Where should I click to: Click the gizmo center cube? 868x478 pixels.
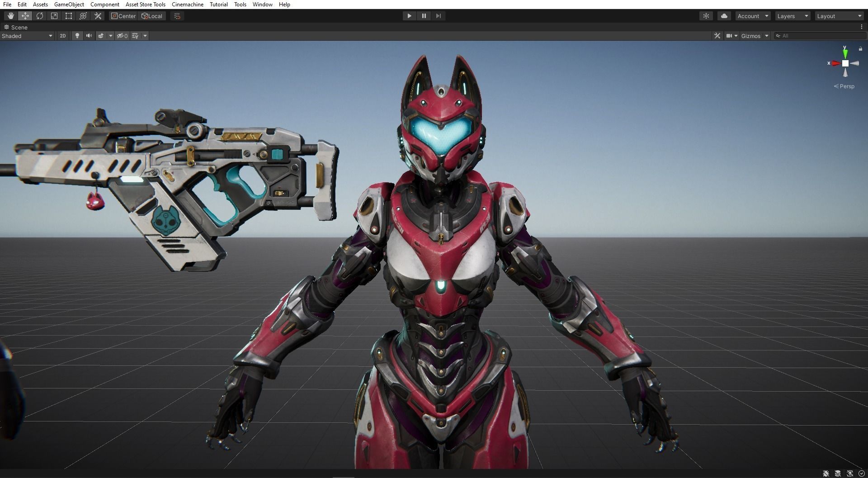pyautogui.click(x=845, y=63)
